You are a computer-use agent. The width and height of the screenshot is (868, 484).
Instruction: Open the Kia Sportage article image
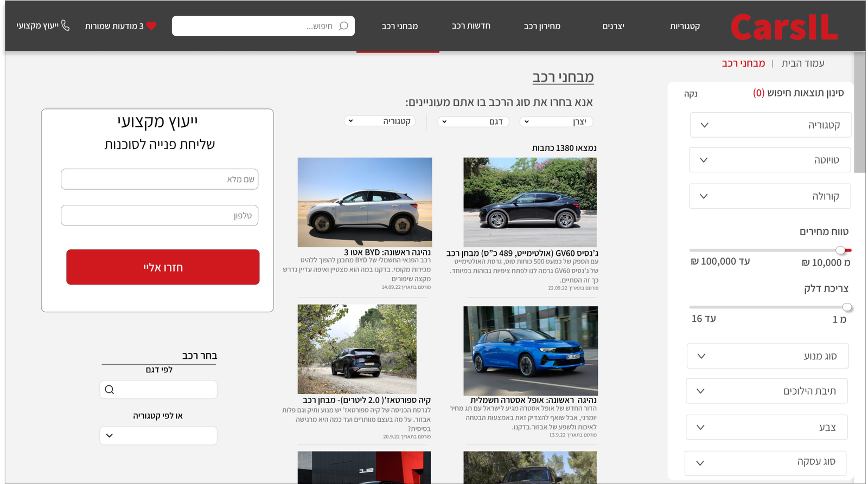[x=357, y=349]
